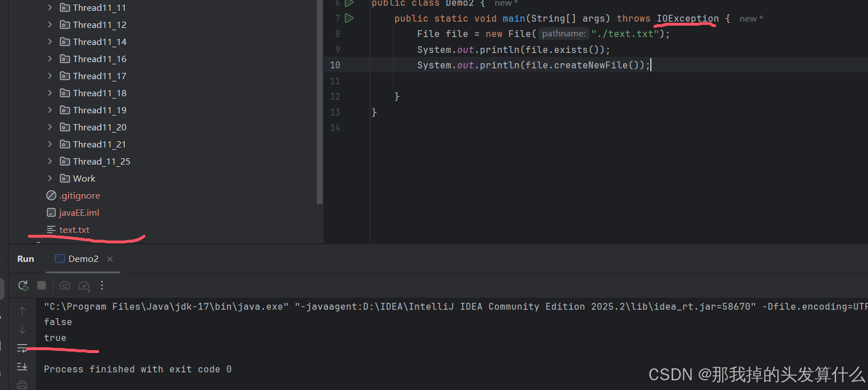Click the Run tool window title
The height and width of the screenshot is (390, 868).
[26, 259]
